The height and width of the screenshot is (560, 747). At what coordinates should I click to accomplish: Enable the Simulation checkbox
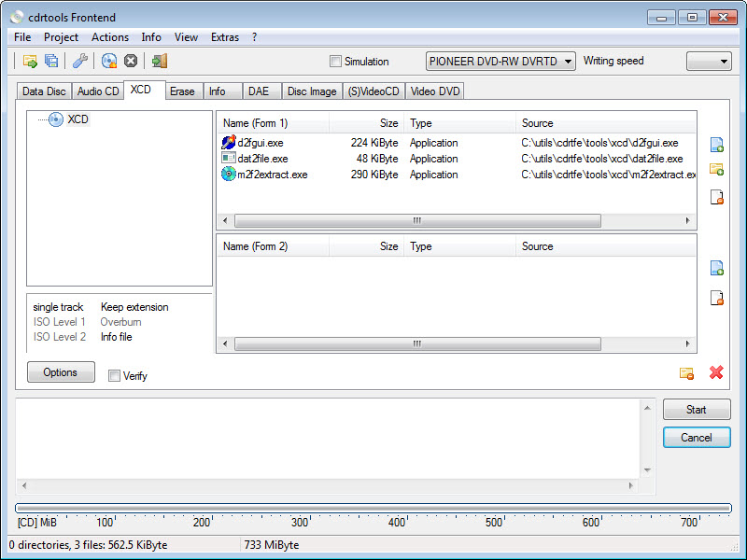(x=336, y=62)
